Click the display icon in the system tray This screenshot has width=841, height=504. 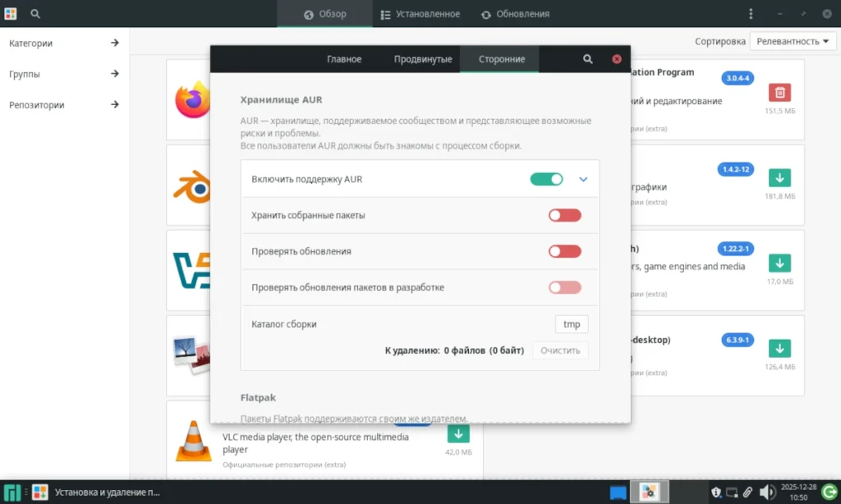pyautogui.click(x=732, y=492)
